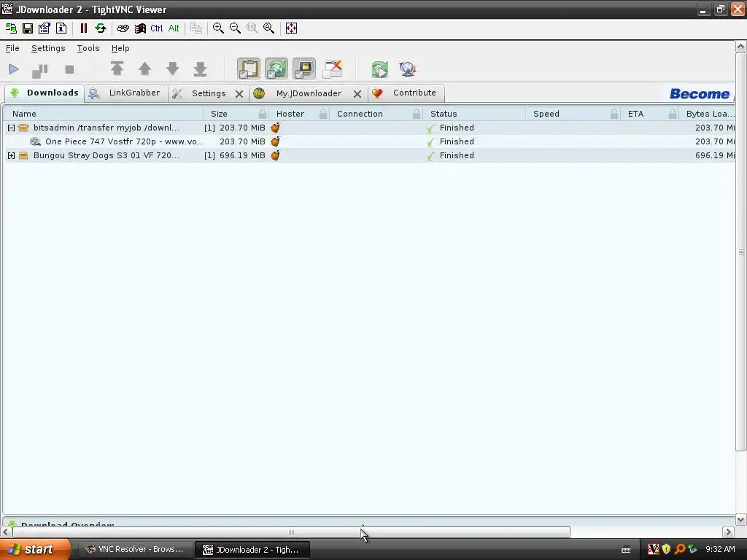
Task: Click the horizontal scrollbar thumb
Action: [x=291, y=532]
